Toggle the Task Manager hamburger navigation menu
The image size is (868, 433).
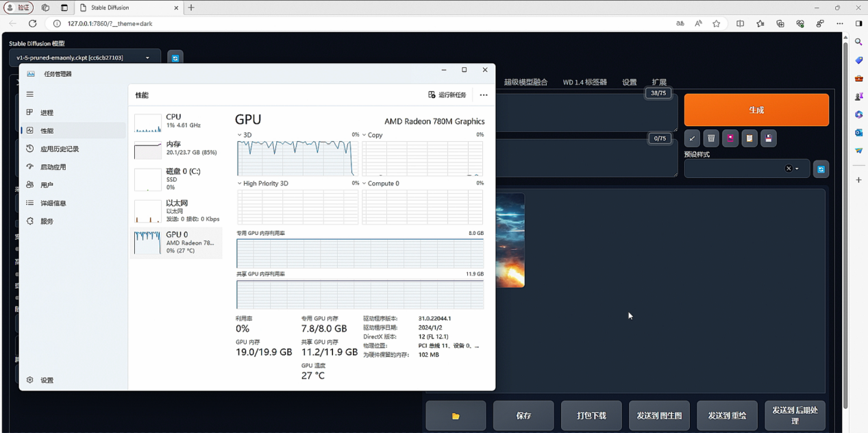(x=30, y=95)
